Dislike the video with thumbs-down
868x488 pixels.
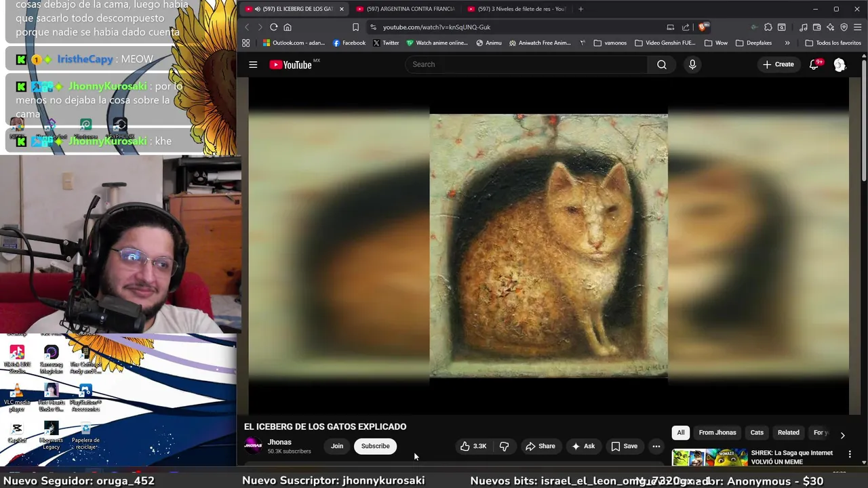coord(504,446)
